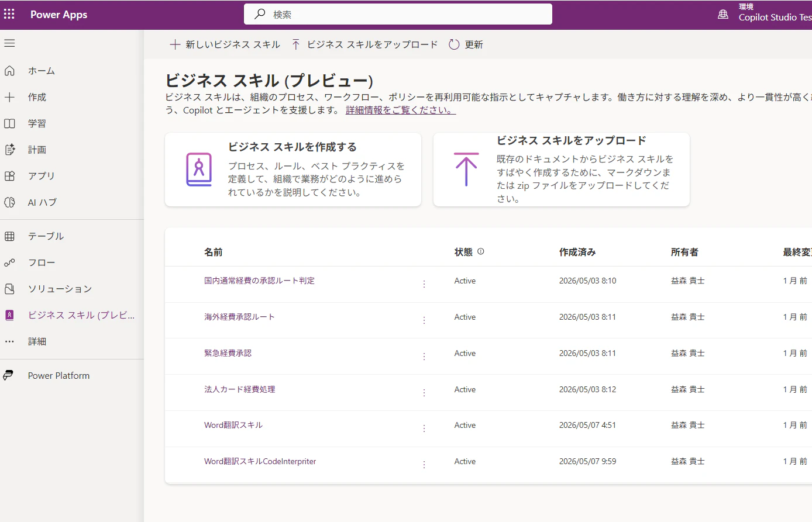This screenshot has width=812, height=522.
Task: Open the Copilot Studio environment picker
Action: coord(775,13)
